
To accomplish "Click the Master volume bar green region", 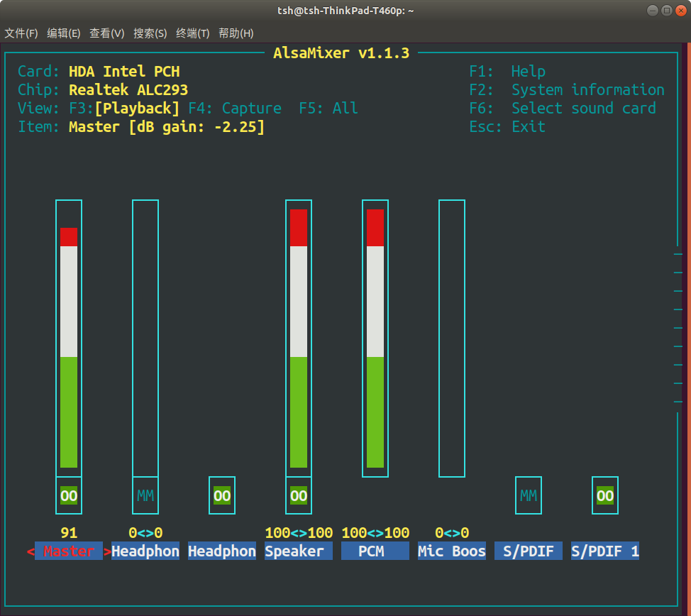I will 68,412.
